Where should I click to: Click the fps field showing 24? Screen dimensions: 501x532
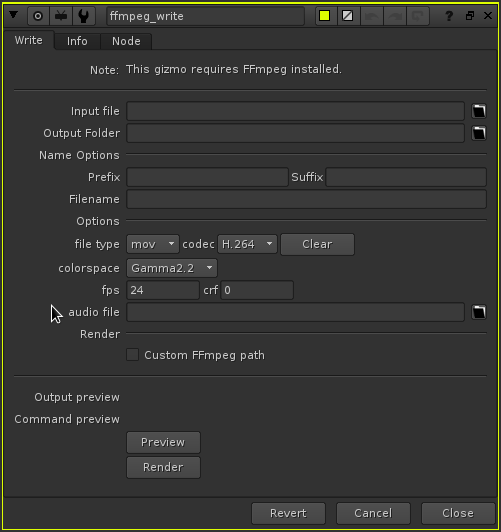coord(163,290)
